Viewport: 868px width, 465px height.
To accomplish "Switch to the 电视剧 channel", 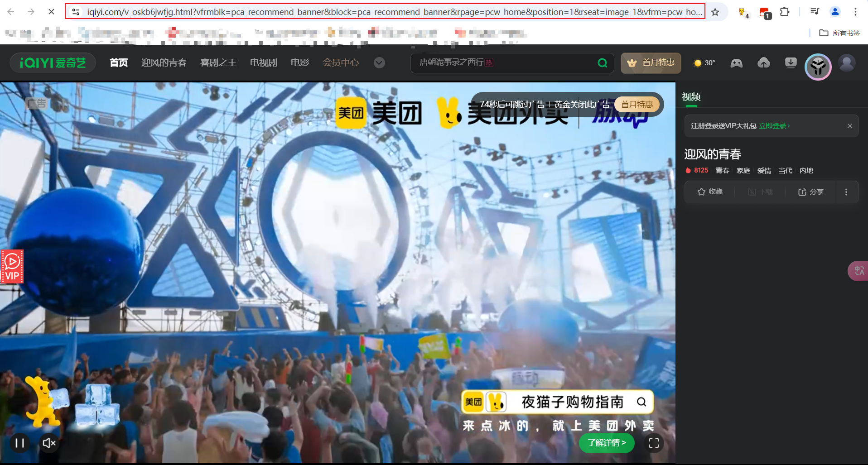I will click(264, 62).
